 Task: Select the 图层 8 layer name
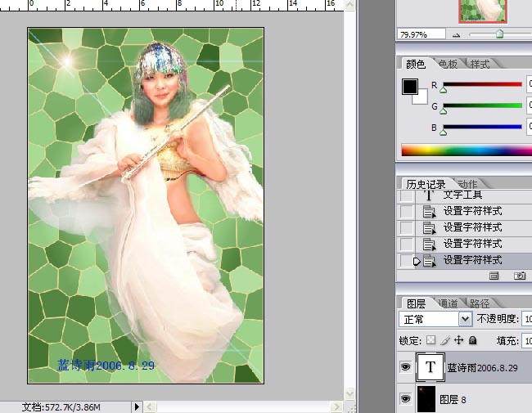tap(453, 399)
